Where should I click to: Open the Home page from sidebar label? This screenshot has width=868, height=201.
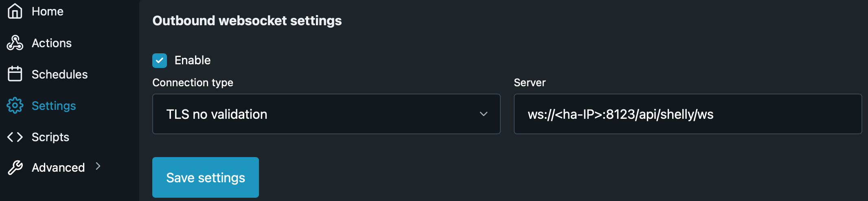(x=48, y=11)
